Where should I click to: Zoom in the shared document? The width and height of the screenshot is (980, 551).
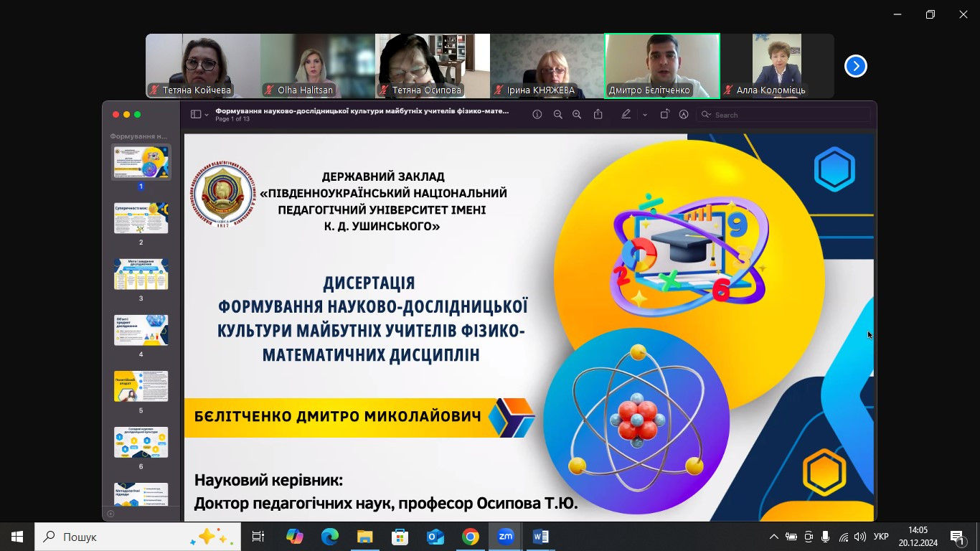pyautogui.click(x=576, y=115)
